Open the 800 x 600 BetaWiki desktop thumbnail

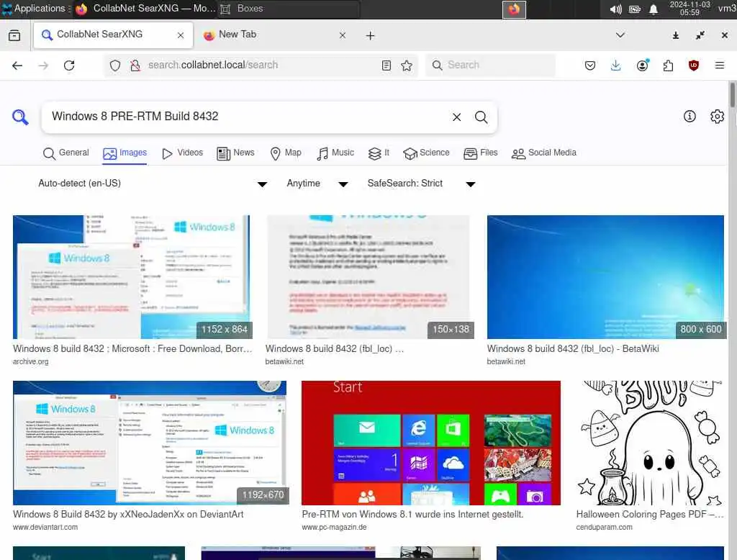pos(605,277)
